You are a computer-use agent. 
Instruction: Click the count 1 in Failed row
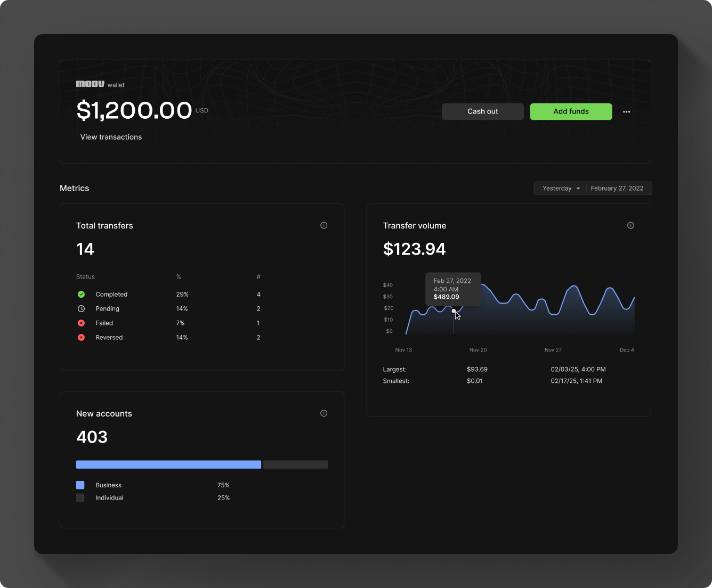258,323
